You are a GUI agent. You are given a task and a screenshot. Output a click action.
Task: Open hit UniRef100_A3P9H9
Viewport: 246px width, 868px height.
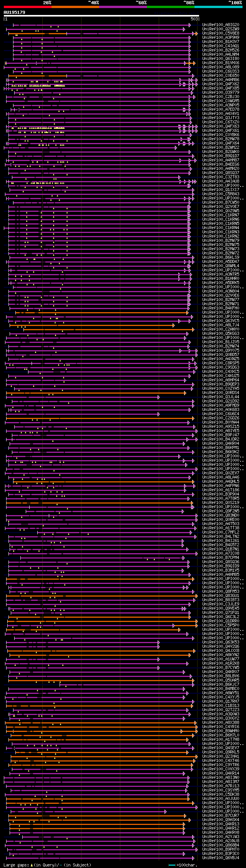tap(221, 37)
